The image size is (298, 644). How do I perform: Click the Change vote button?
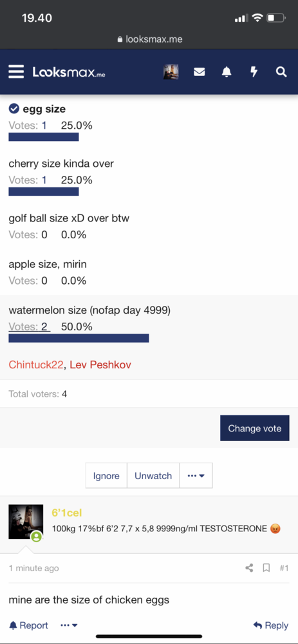[254, 428]
